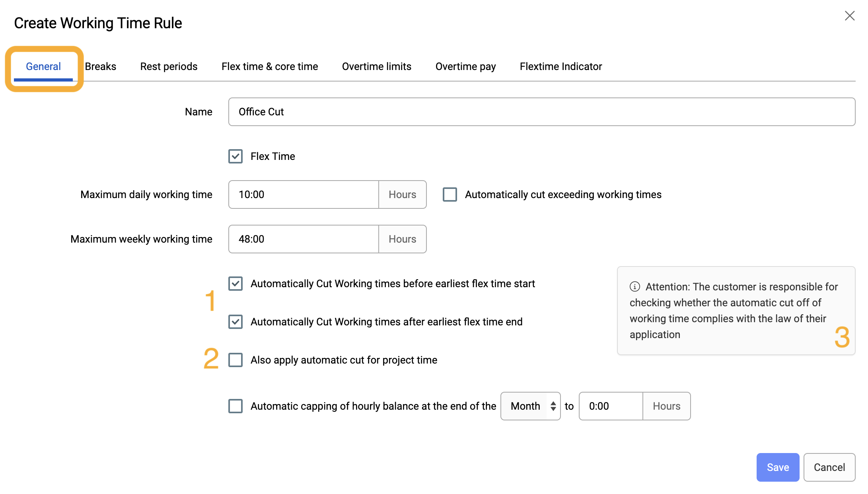Click the info icon in the attention note
868x494 pixels.
[x=635, y=286]
